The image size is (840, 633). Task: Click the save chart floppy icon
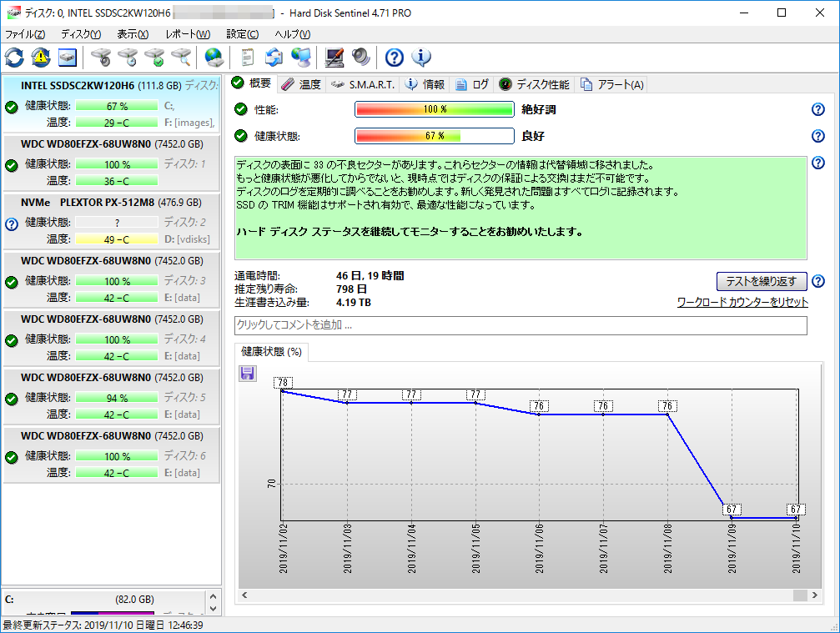coord(247,374)
